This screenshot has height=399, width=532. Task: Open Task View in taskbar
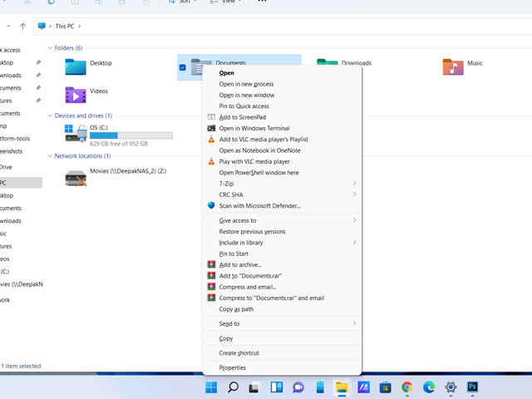254,387
